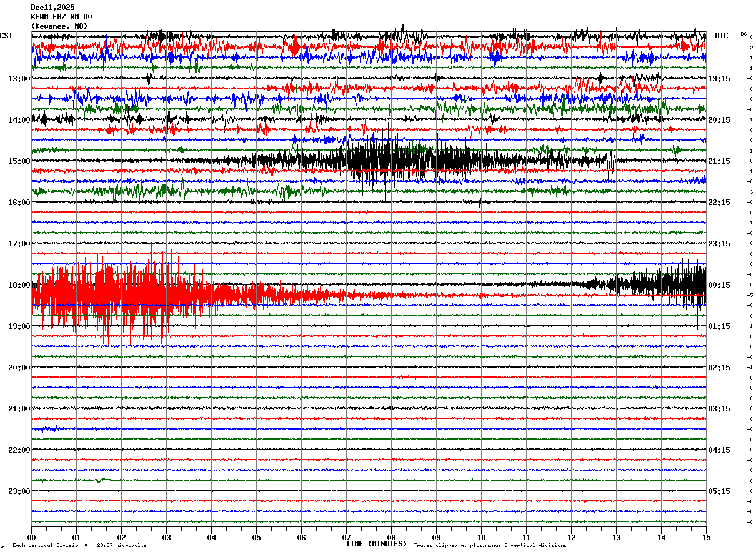Screen dimensions: 756x554
Task: Click minute tick label 09 on x-axis
Action: pyautogui.click(x=436, y=537)
